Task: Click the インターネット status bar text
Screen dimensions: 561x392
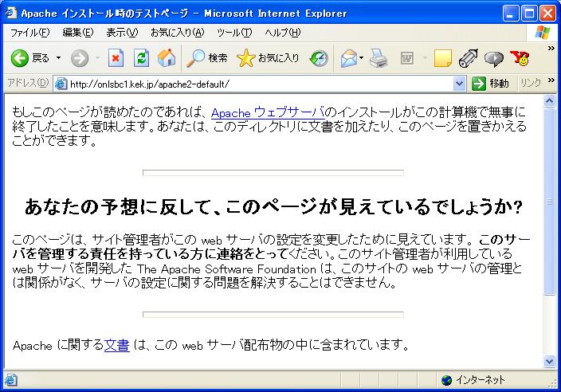Action: point(480,380)
